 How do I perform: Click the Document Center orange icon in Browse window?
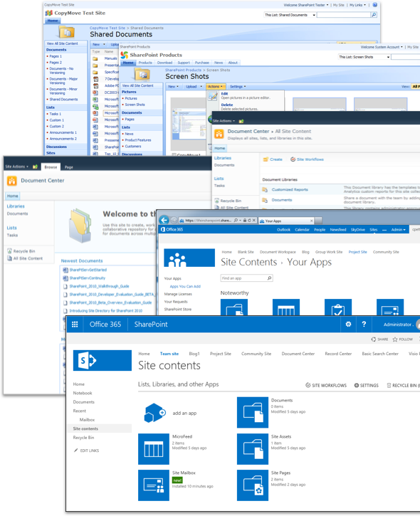click(x=12, y=181)
